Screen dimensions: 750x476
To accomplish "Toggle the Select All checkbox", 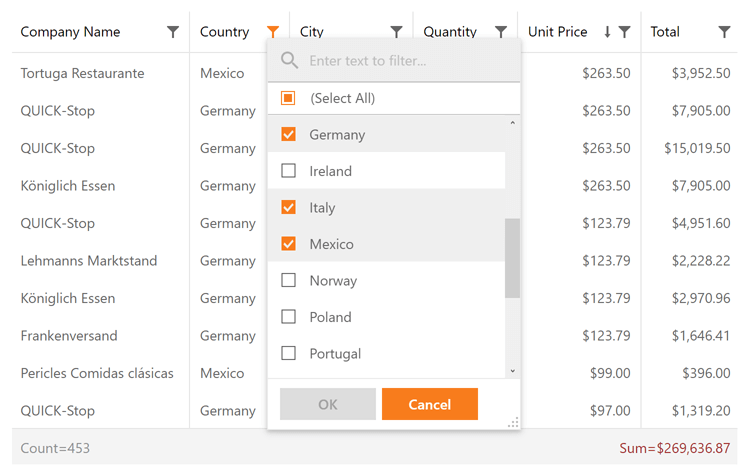I will [288, 98].
